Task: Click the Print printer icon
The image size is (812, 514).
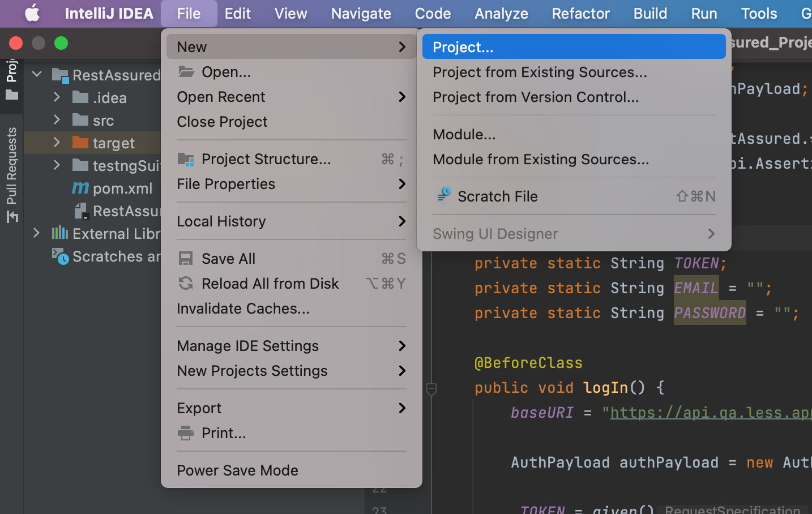Action: pyautogui.click(x=186, y=433)
